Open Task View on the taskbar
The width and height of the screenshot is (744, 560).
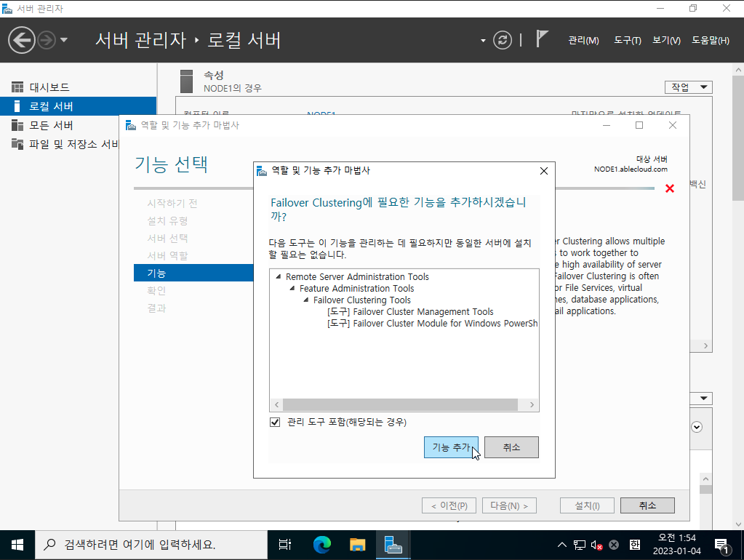pos(284,545)
